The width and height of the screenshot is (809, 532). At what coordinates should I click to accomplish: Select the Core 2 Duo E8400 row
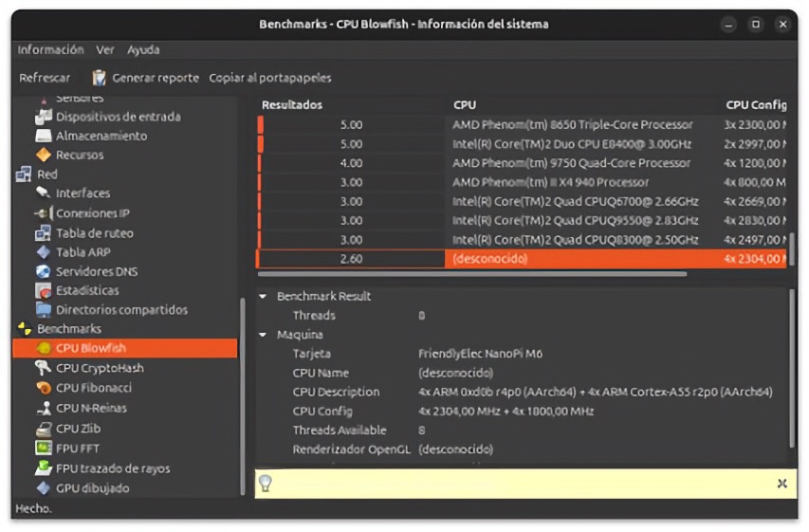522,144
